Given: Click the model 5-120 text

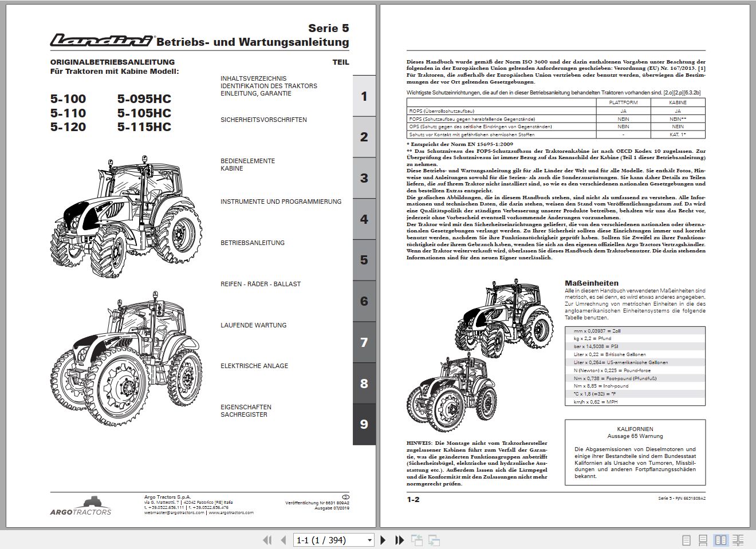Looking at the screenshot, I should [x=68, y=127].
